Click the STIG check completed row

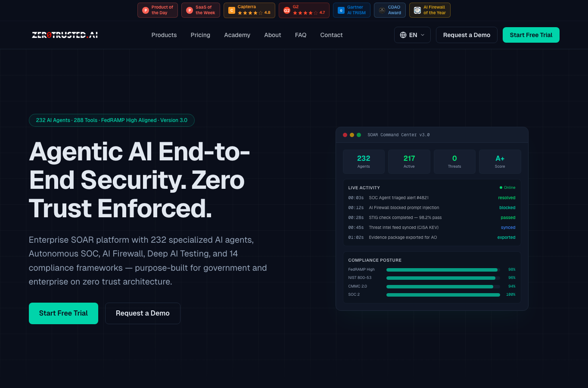point(432,218)
